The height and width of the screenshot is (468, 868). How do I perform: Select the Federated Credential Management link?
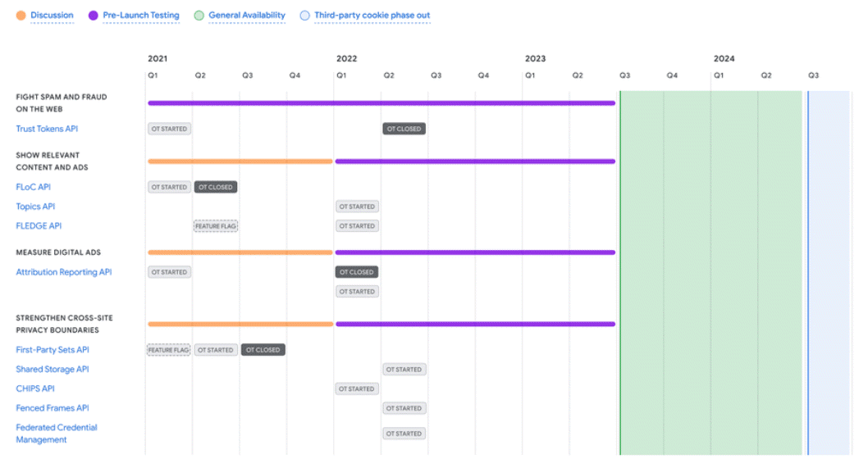(x=56, y=434)
